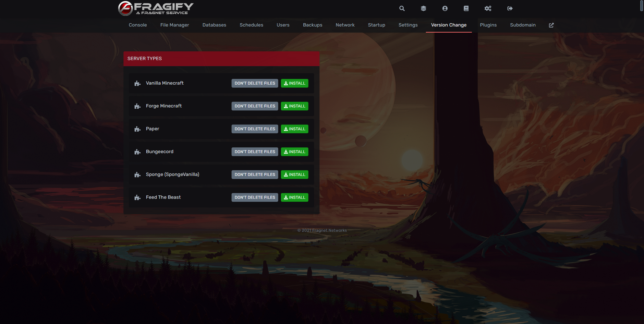Switch to the File Manager tab

(x=174, y=25)
